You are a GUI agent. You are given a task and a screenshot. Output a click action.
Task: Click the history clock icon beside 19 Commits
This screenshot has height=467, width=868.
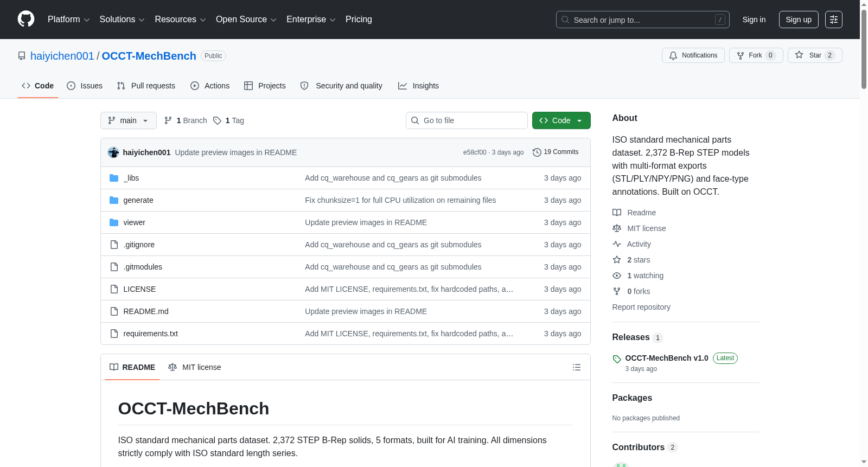click(537, 152)
